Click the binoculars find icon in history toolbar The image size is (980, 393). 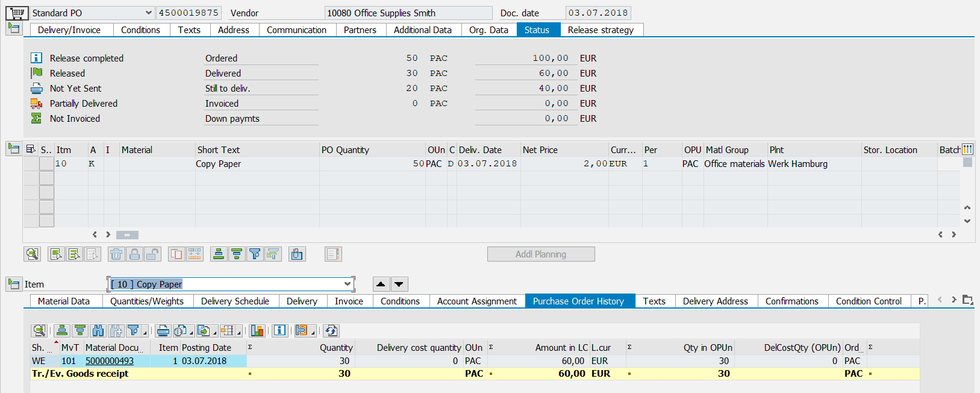coord(98,331)
